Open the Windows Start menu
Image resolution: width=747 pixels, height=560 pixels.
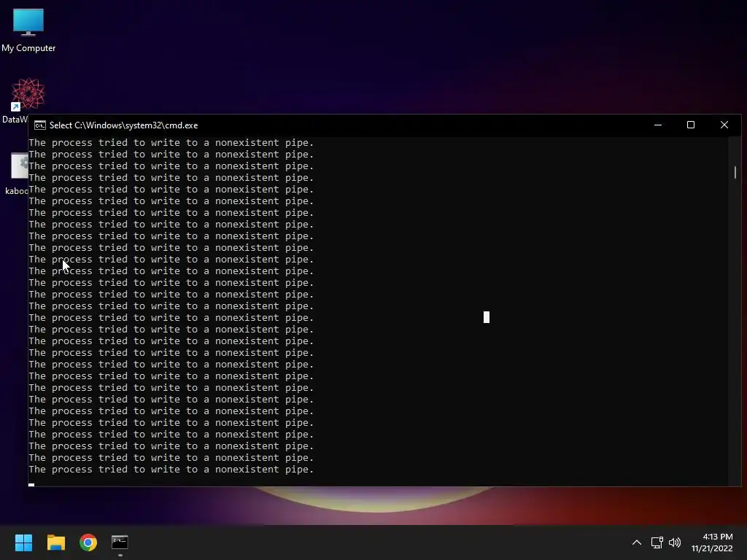tap(23, 542)
